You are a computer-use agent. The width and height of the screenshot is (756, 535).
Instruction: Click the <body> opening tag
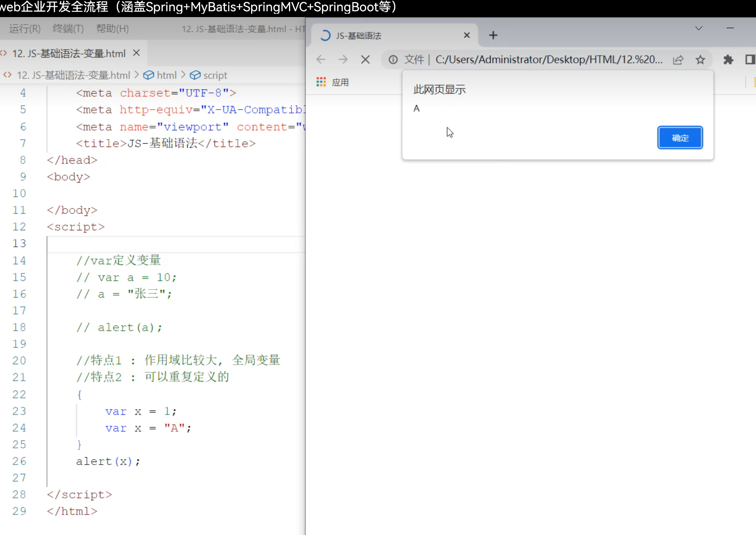coord(68,177)
